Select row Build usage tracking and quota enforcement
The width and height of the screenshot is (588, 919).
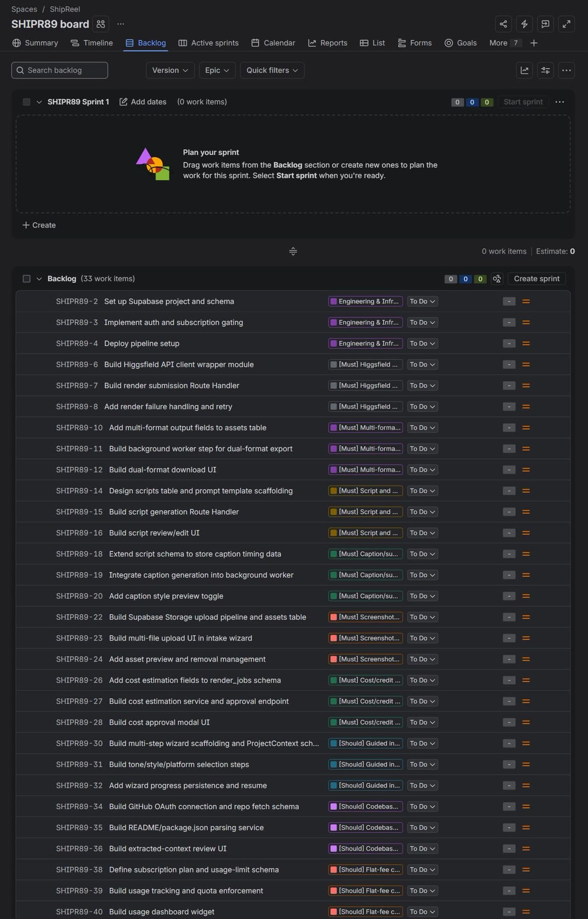293,891
